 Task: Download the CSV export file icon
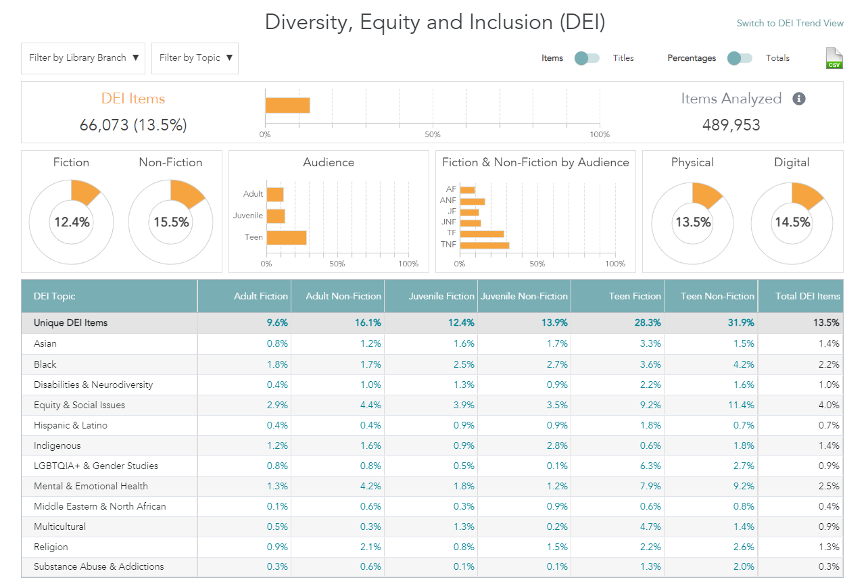tap(834, 58)
